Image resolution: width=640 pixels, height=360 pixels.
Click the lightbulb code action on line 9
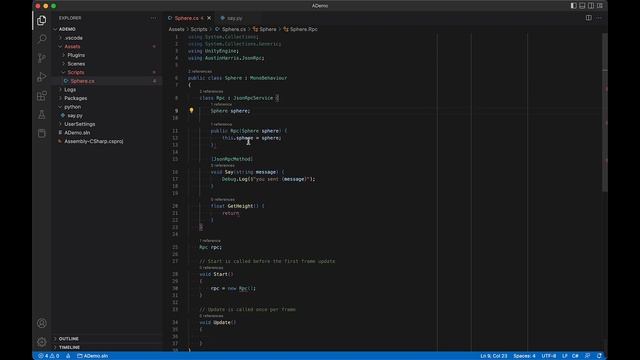click(x=191, y=111)
